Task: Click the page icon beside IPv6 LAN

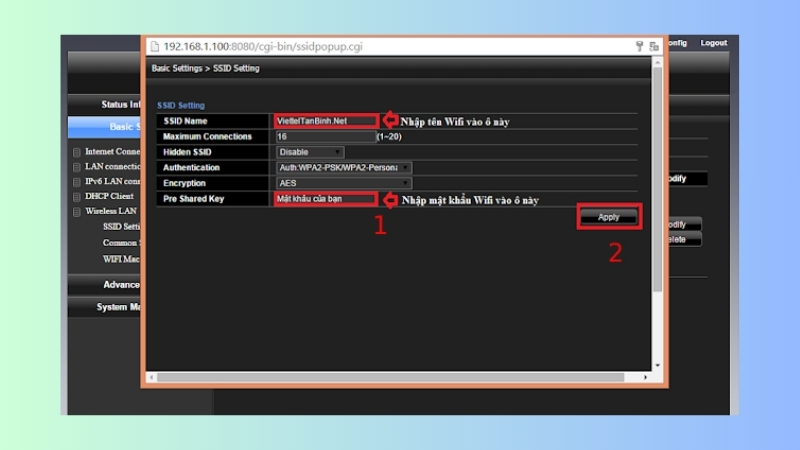Action: (77, 182)
